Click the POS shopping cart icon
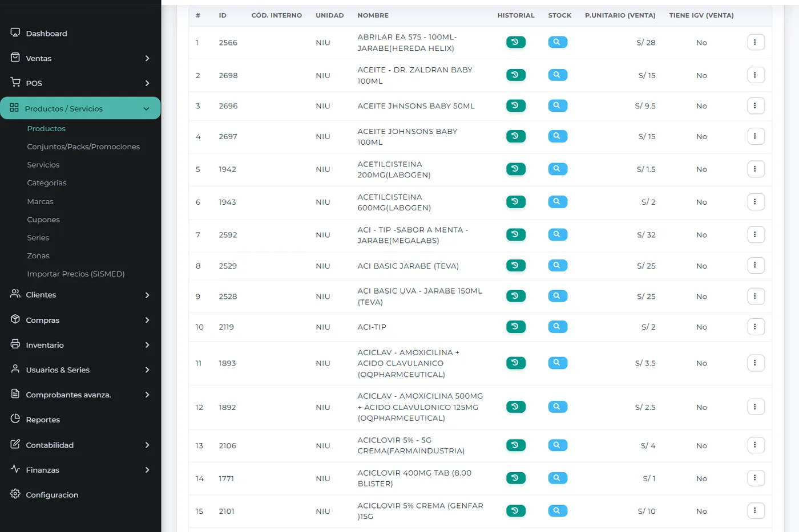 (x=15, y=82)
